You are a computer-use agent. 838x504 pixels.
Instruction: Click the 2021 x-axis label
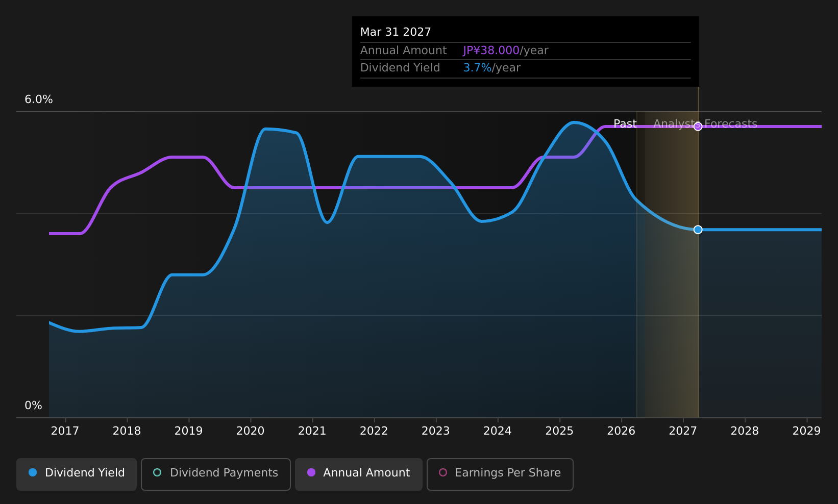312,431
